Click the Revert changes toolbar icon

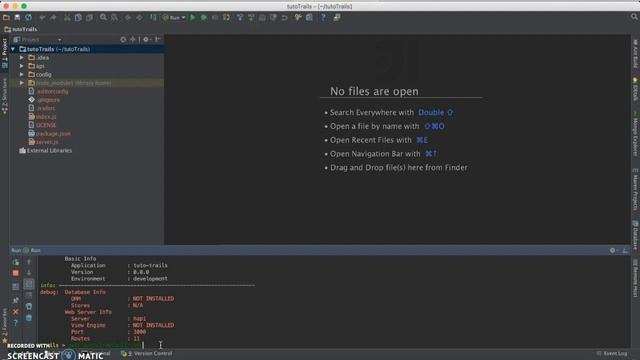284,18
